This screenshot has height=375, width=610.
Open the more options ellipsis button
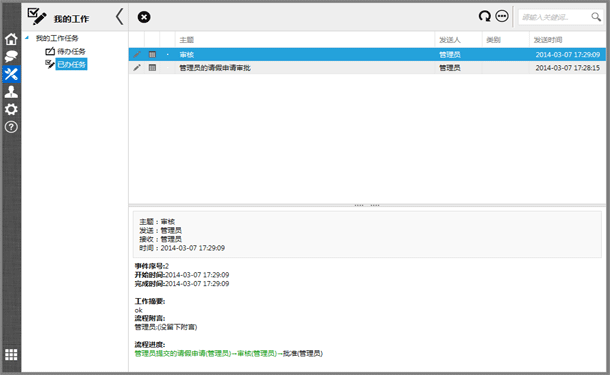tap(502, 16)
